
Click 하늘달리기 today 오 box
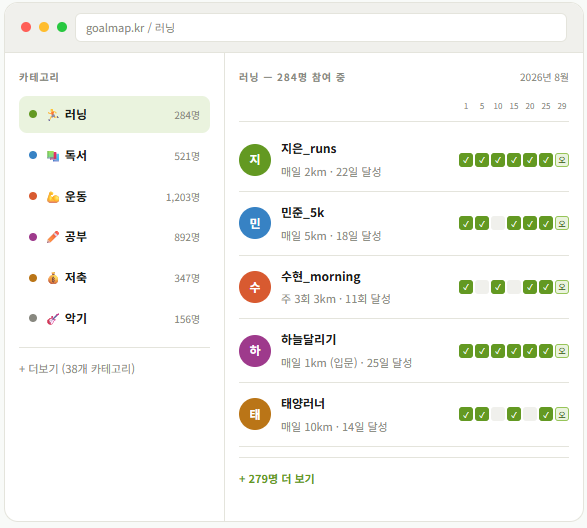point(562,351)
